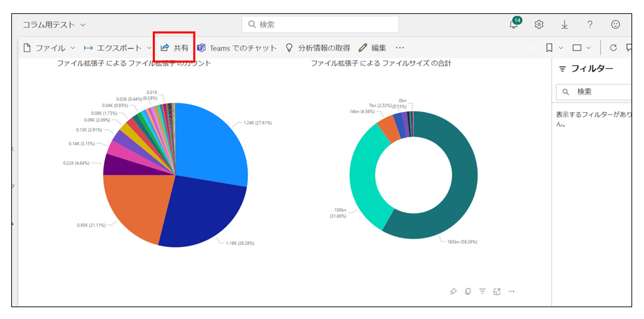The height and width of the screenshot is (319, 644).
Task: Click the view rectangle icon
Action: [577, 48]
